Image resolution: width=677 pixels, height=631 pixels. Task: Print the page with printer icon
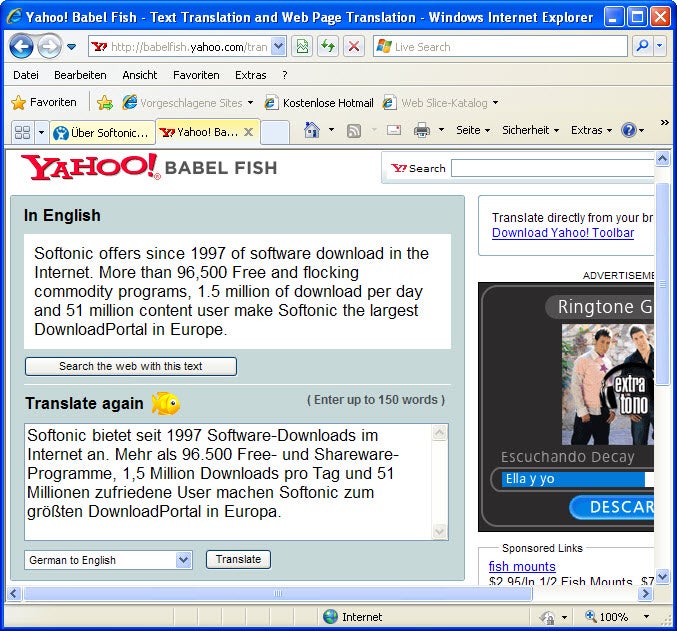pos(422,130)
